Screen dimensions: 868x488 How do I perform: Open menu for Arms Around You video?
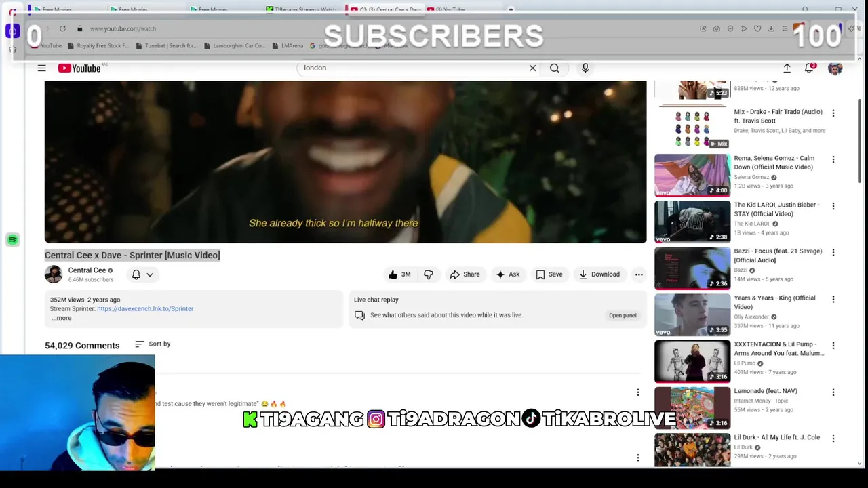[x=833, y=346]
